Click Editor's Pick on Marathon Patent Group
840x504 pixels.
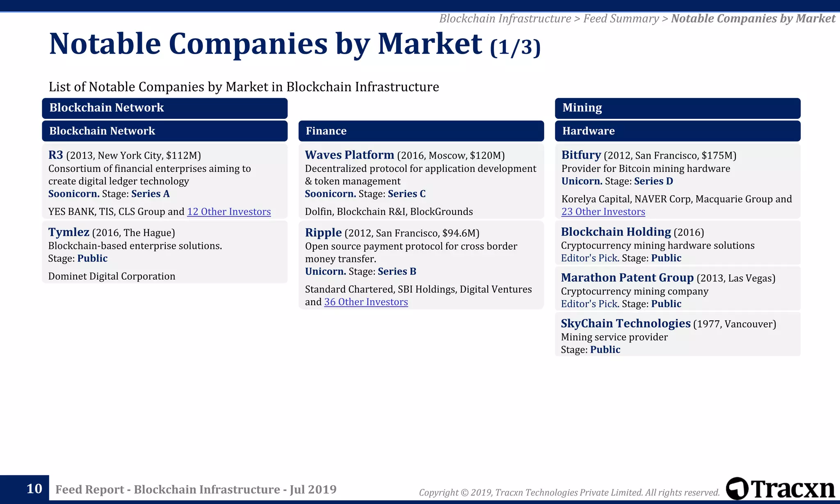click(x=590, y=304)
